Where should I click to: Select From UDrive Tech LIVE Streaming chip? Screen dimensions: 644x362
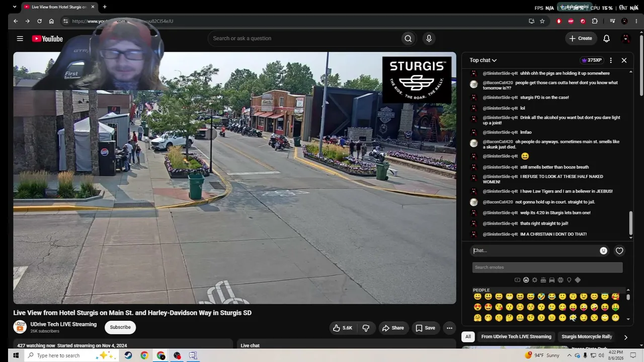[516, 337]
